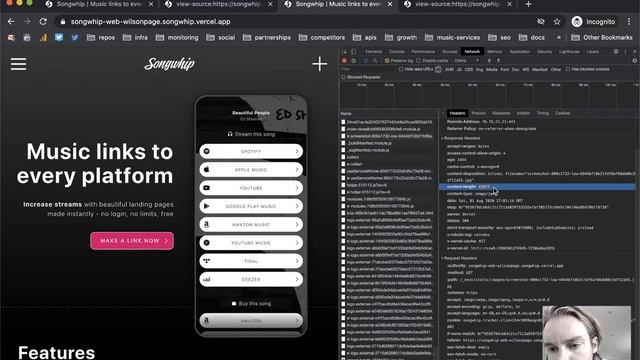Viewport: 640px width, 360px height.
Task: Activate the DevTools inspect element picker
Action: pyautogui.click(x=344, y=52)
